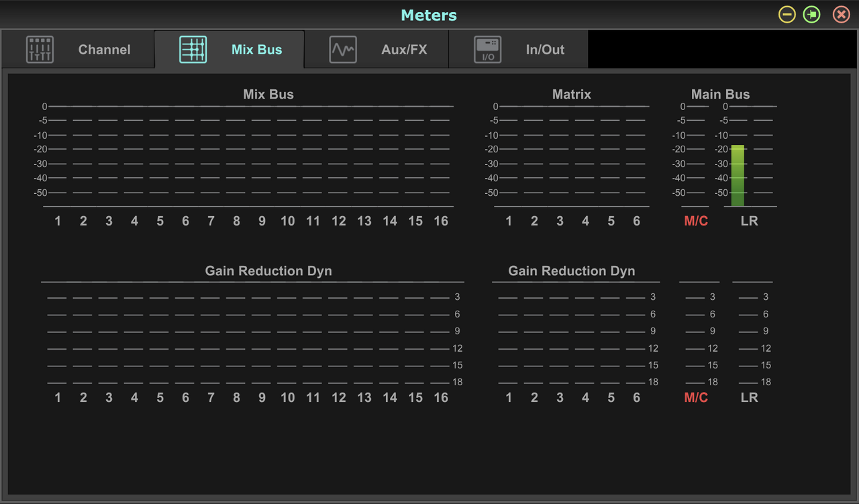Click number 5 under mix bus gain reduction
This screenshot has width=859, height=504.
(160, 397)
